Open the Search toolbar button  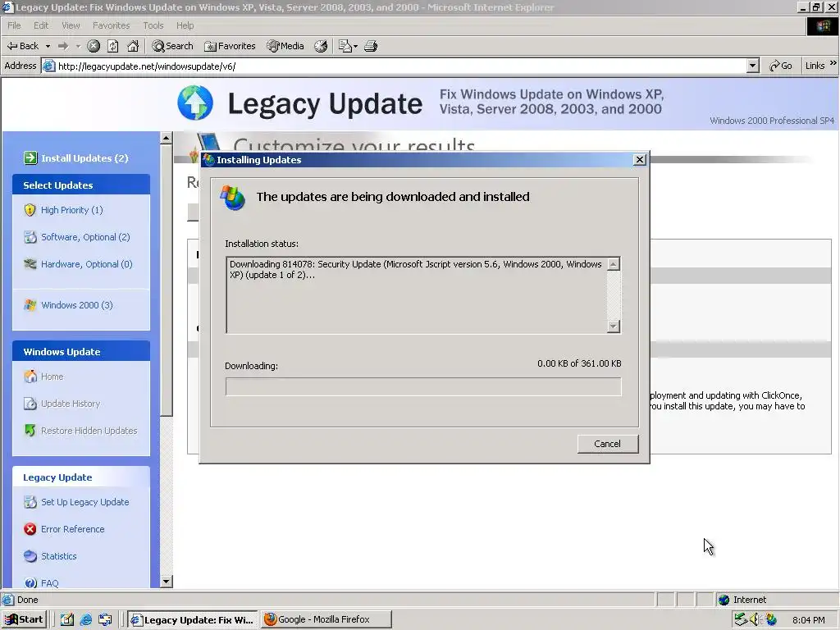172,46
